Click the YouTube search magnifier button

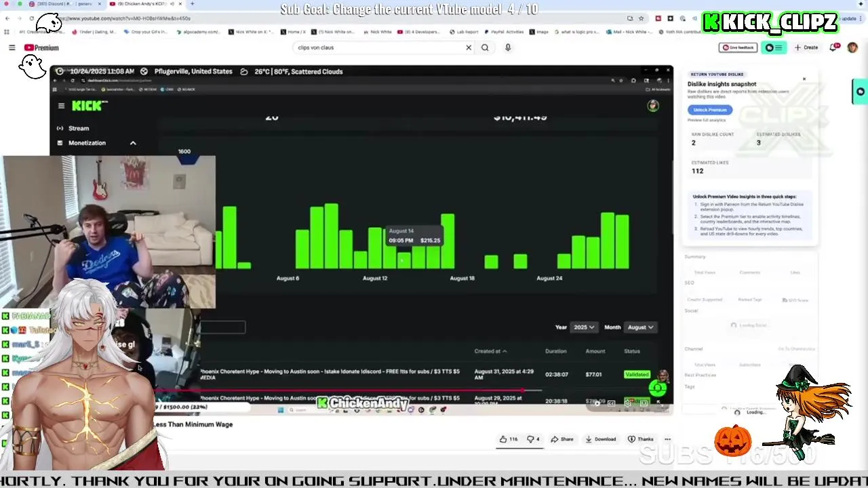click(x=485, y=47)
